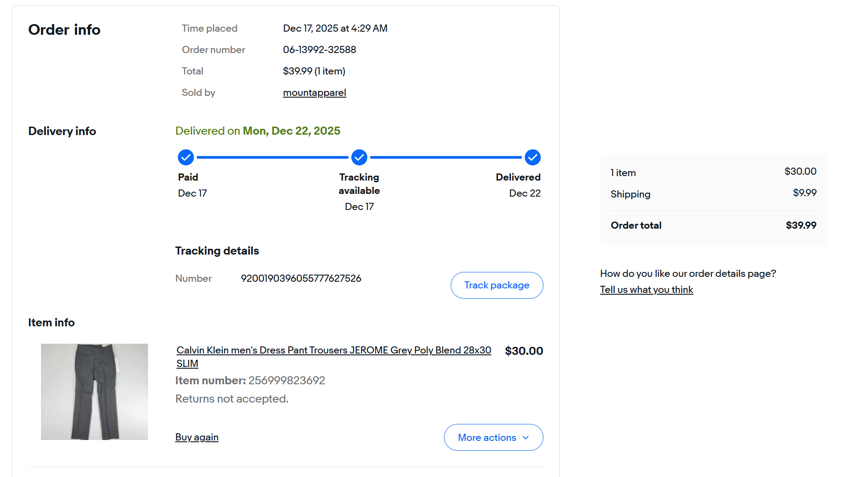Image resolution: width=868 pixels, height=477 pixels.
Task: Click the tracking number 9200190396055777627526
Action: click(x=301, y=279)
